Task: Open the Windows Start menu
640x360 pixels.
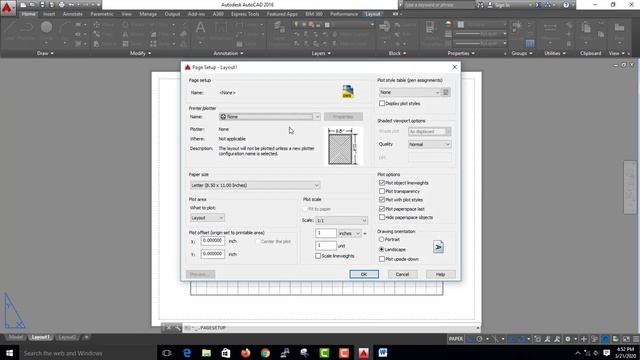Action: [x=9, y=353]
